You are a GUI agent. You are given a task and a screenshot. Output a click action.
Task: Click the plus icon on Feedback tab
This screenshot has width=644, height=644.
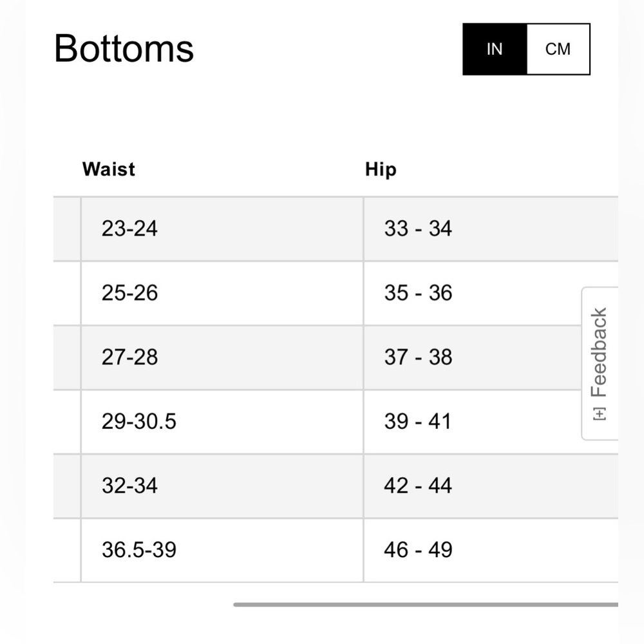pyautogui.click(x=600, y=413)
